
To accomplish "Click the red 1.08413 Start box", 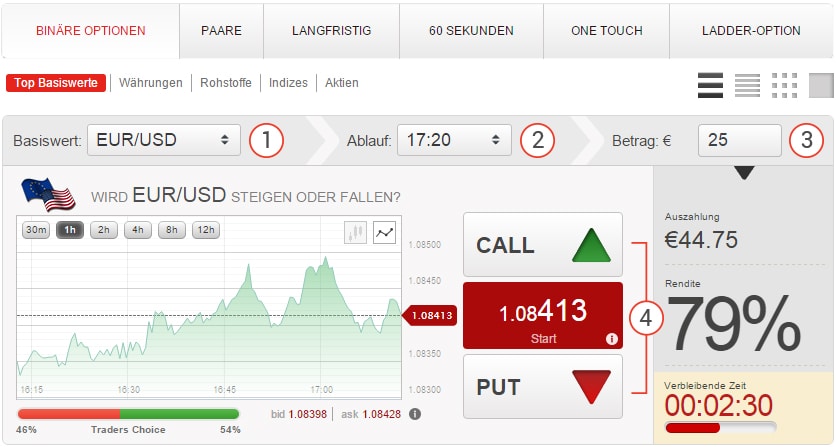I will [x=543, y=316].
